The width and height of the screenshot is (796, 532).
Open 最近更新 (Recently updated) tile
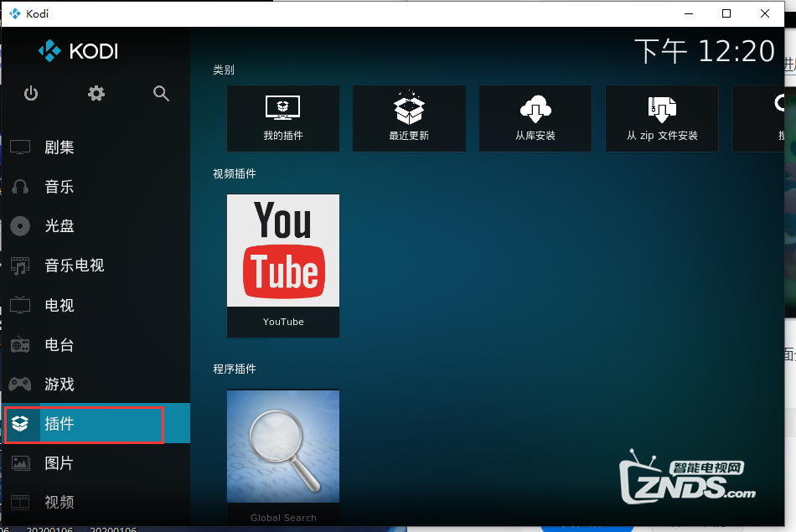tap(409, 118)
